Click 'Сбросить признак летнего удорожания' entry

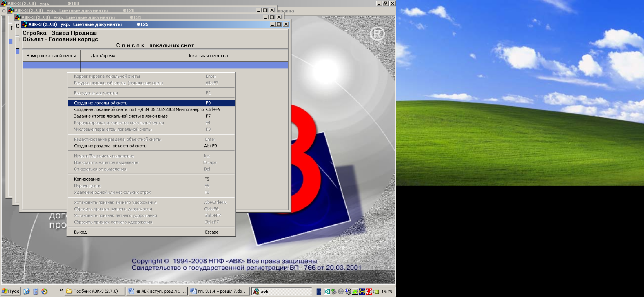point(151,222)
